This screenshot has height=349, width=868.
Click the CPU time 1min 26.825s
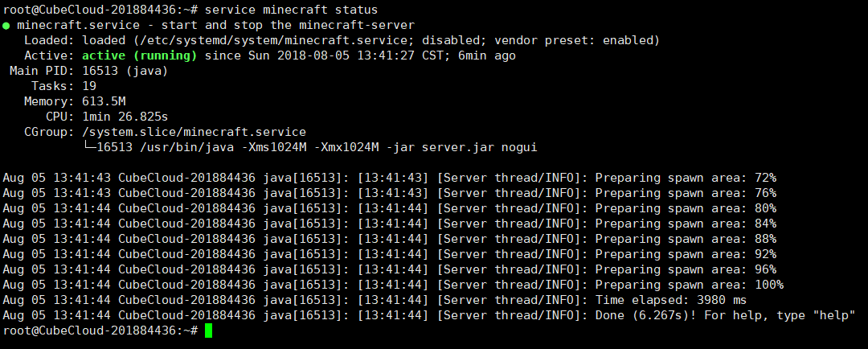point(125,117)
